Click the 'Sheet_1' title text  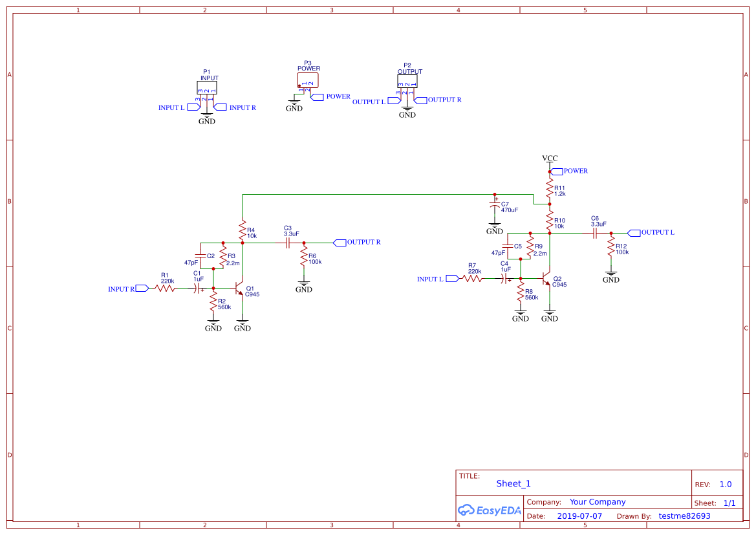pos(513,483)
